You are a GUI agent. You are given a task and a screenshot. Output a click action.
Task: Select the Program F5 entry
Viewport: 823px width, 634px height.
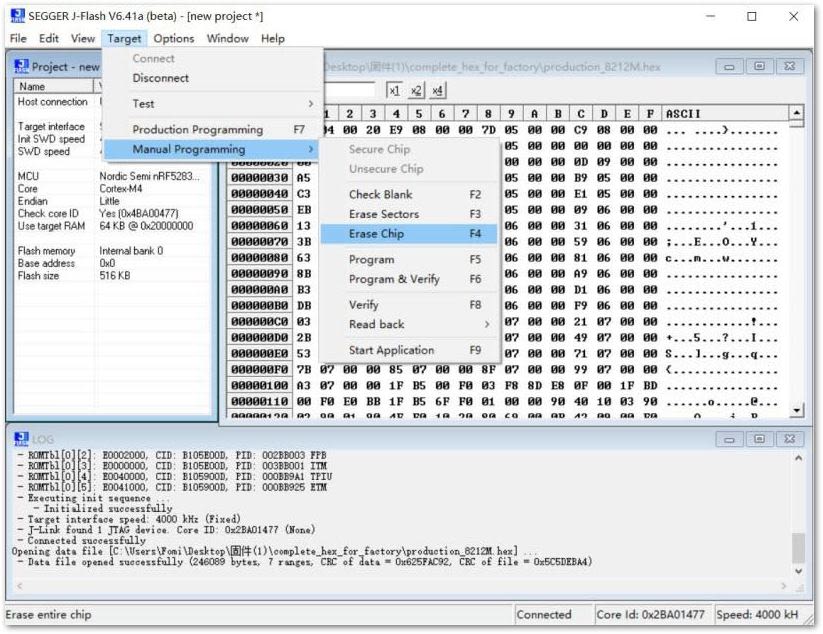(409, 259)
